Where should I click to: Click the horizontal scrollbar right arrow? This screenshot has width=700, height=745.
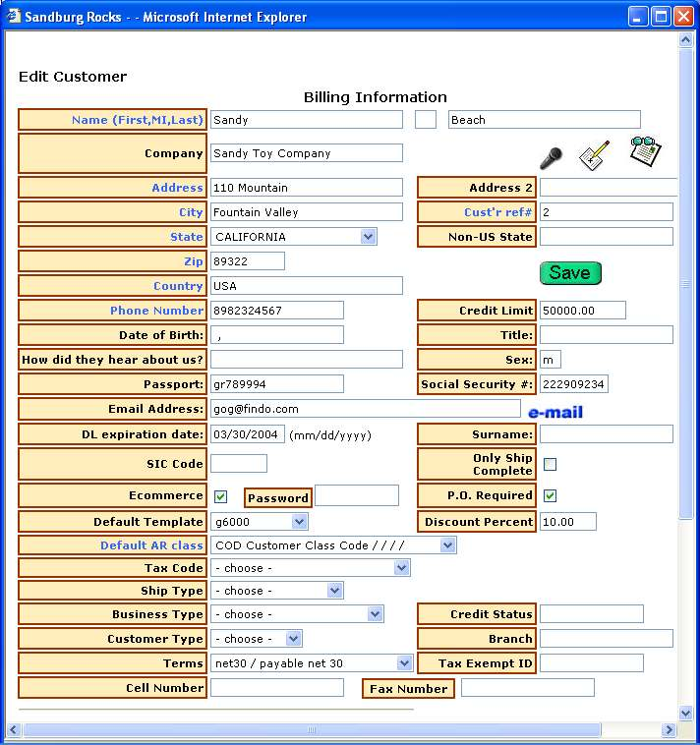click(x=669, y=730)
